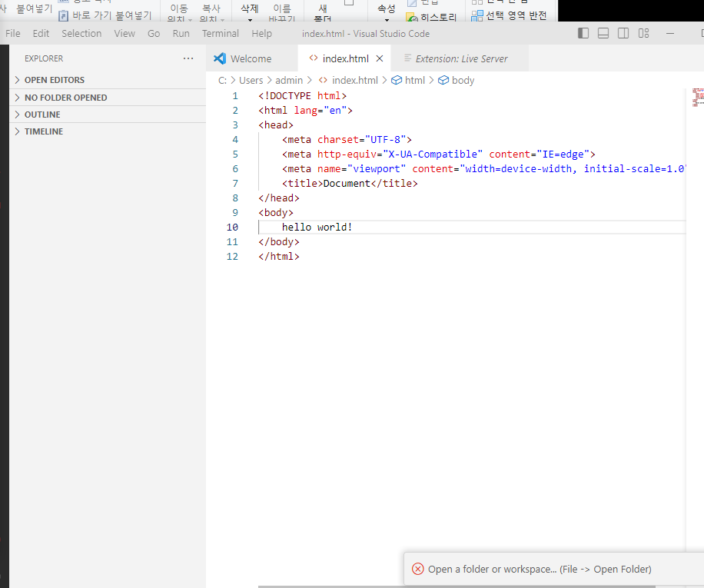Open the Selection menu

point(81,33)
